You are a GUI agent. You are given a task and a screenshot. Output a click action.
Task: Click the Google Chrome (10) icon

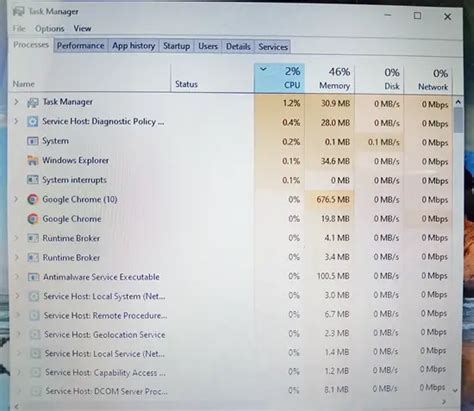[33, 199]
